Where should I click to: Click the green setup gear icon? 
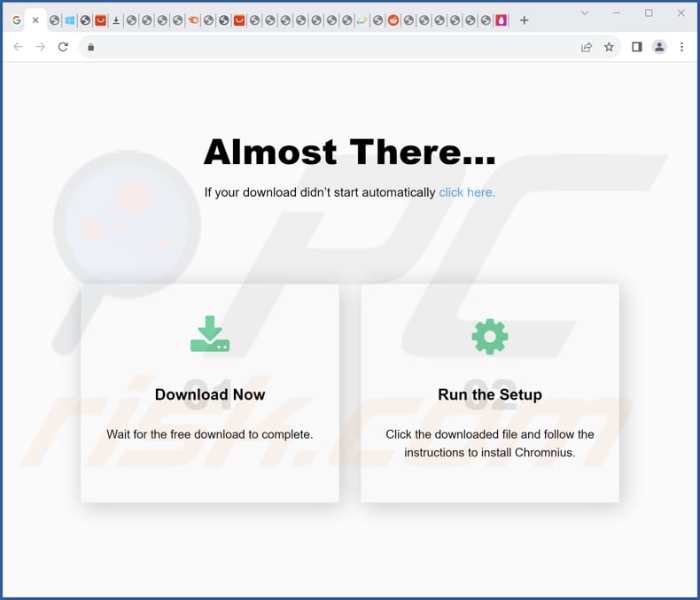tap(490, 337)
